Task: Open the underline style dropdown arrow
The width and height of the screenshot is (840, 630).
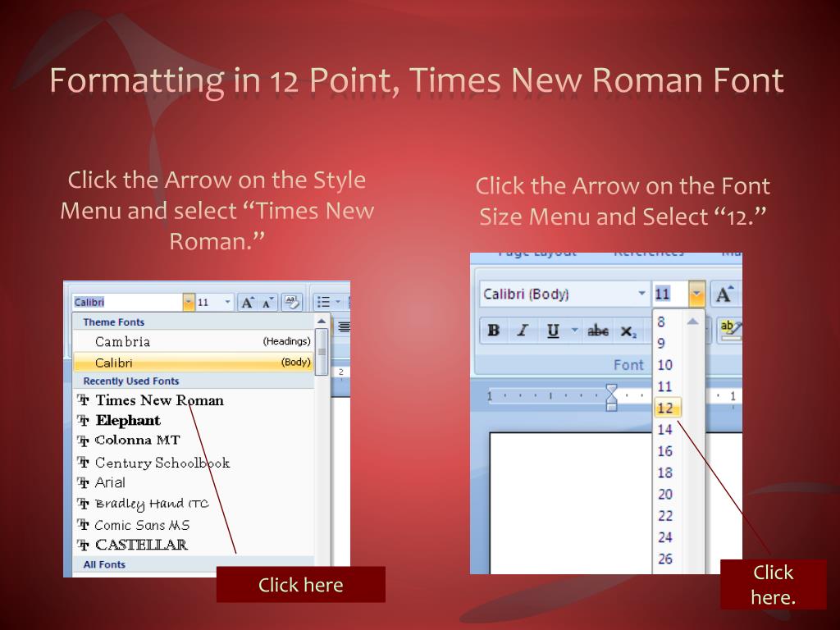Action: 573,330
